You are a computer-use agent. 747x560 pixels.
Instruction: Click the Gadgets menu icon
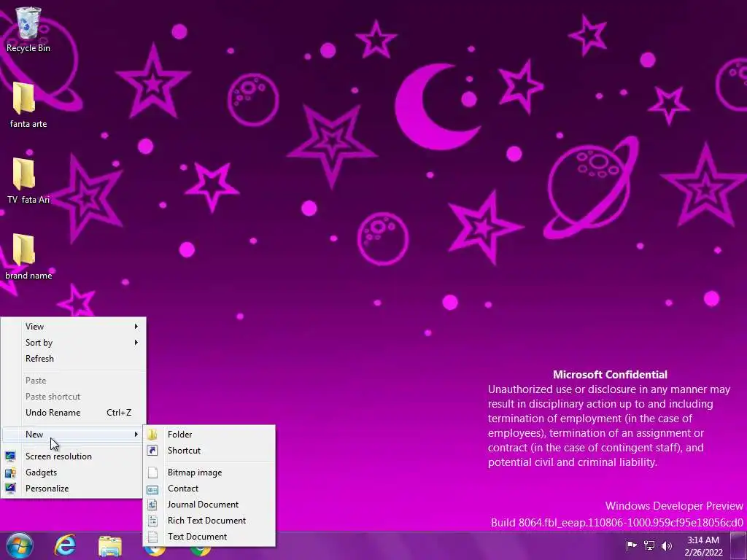coord(10,472)
